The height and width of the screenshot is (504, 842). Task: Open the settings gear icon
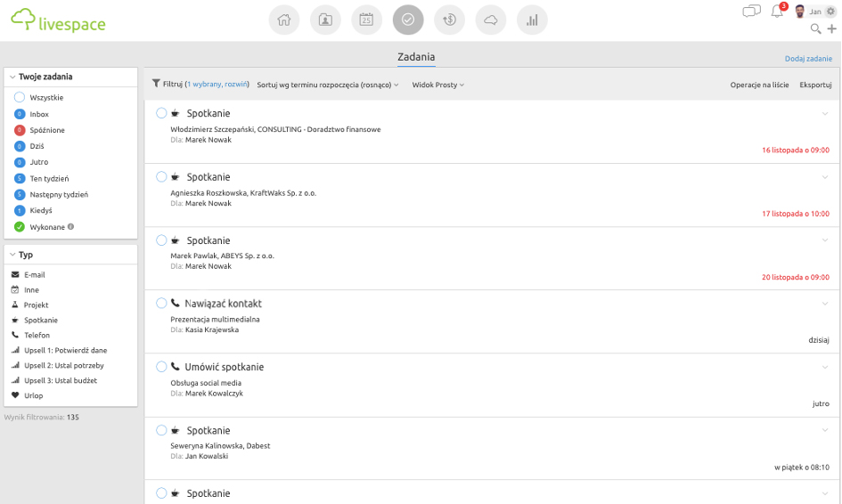(x=830, y=12)
